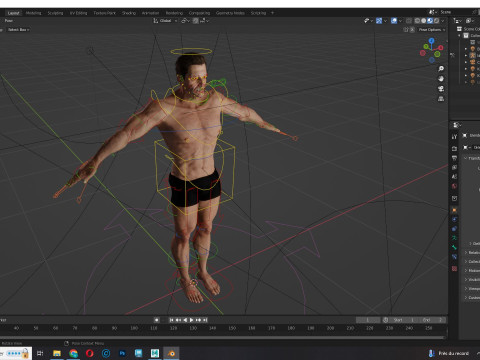Jump to the last frame
Screen dimensions: 480x360
(x=205, y=320)
